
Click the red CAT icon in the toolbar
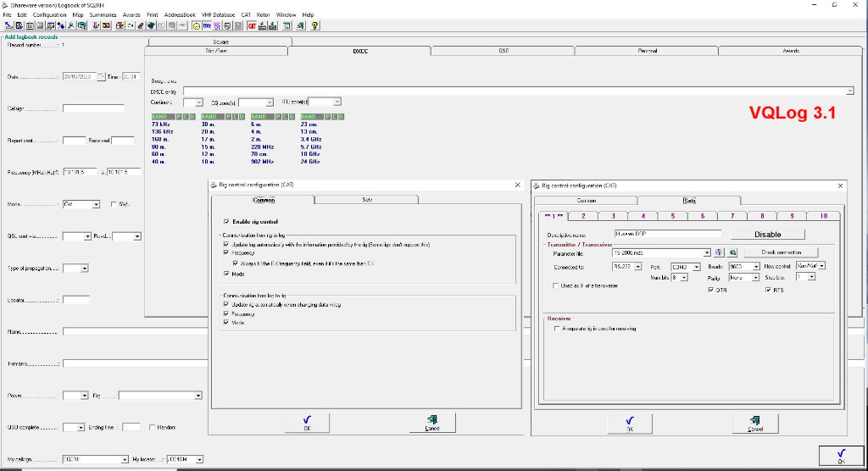tap(253, 25)
